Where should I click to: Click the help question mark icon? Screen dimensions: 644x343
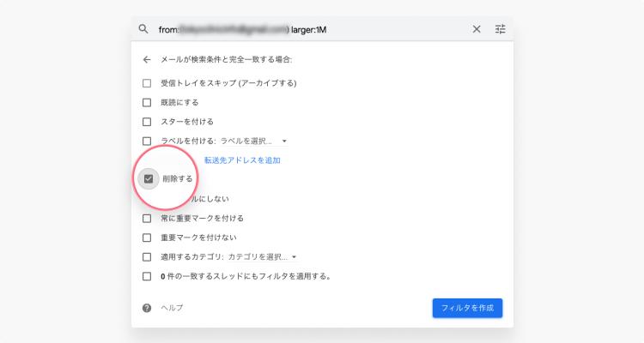click(x=147, y=308)
